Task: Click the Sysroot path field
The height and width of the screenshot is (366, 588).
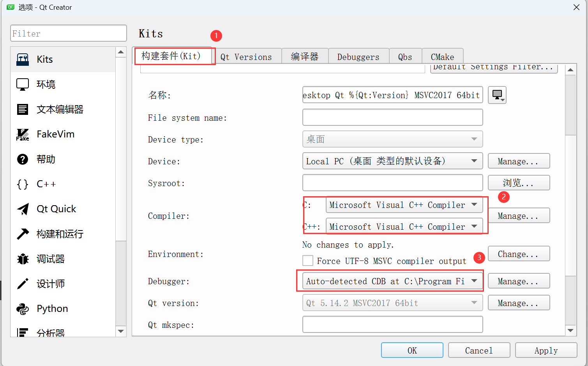Action: 393,183
